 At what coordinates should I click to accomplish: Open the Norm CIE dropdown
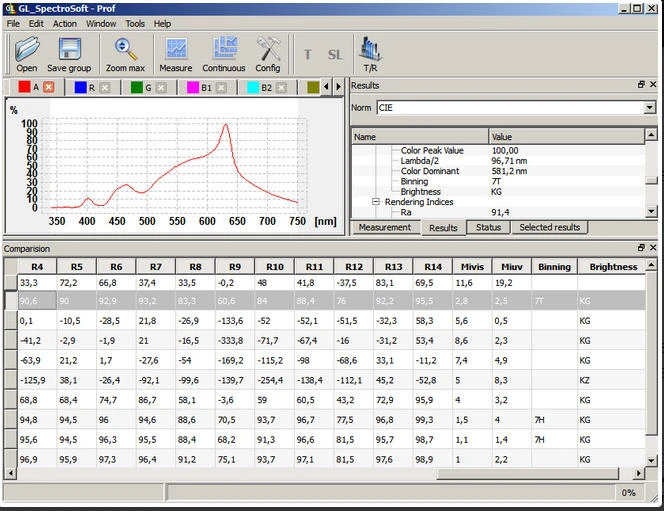pos(650,108)
